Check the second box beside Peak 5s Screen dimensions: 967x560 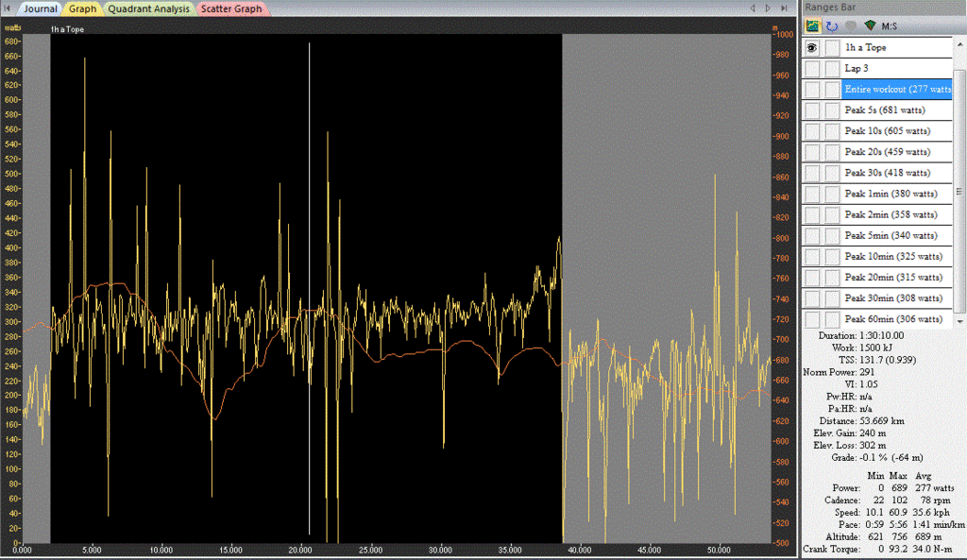click(831, 110)
